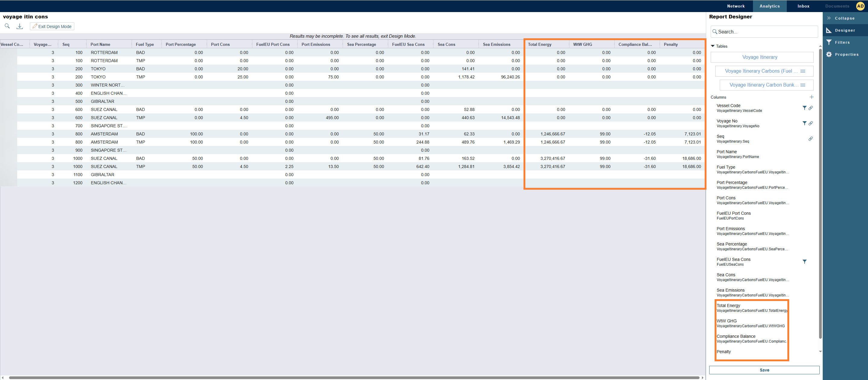Click the Seq column link icon

[810, 139]
